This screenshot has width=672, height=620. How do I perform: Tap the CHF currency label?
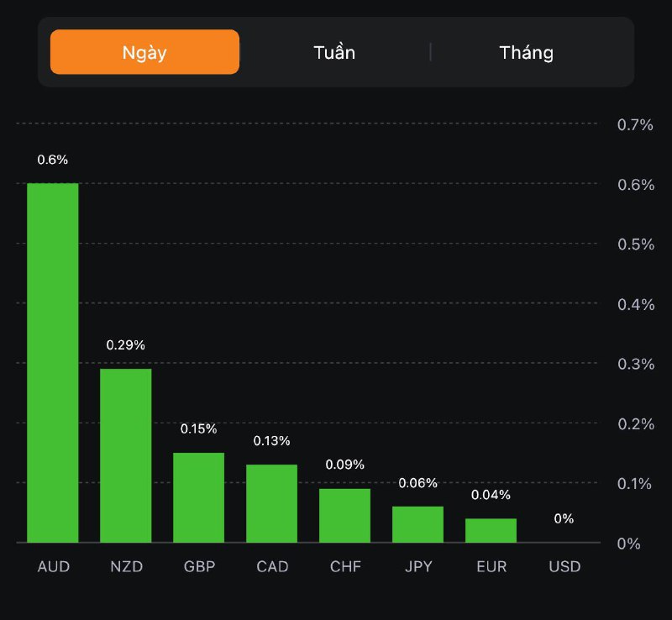[345, 566]
